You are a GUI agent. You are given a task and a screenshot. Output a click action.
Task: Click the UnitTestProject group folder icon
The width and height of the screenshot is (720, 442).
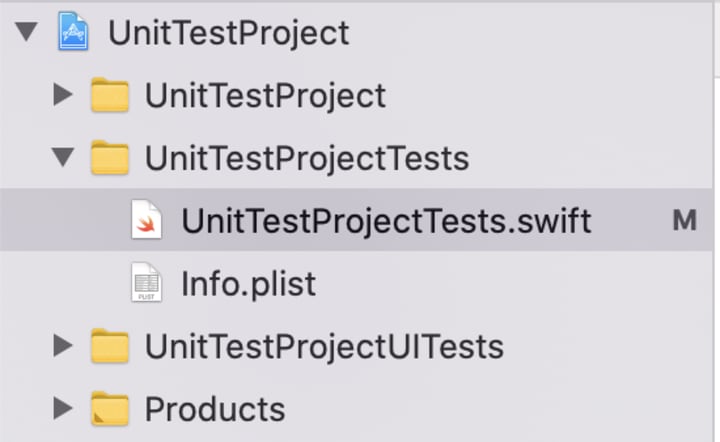[110, 96]
